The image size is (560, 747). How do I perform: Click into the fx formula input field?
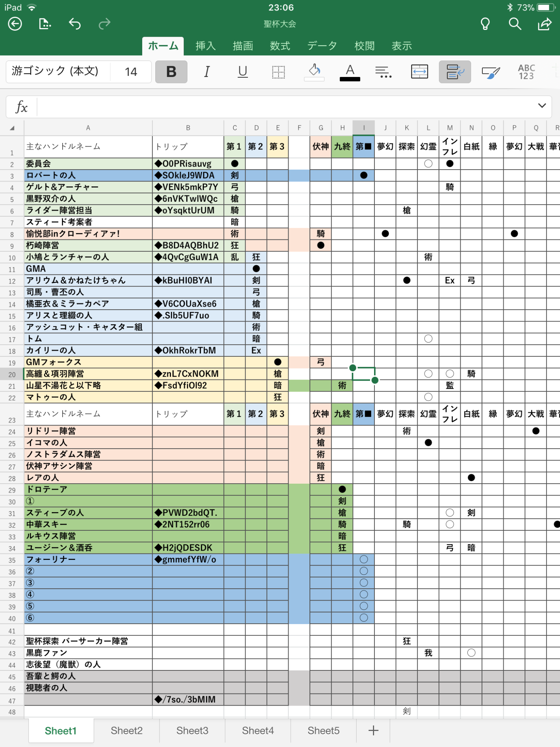(284, 107)
